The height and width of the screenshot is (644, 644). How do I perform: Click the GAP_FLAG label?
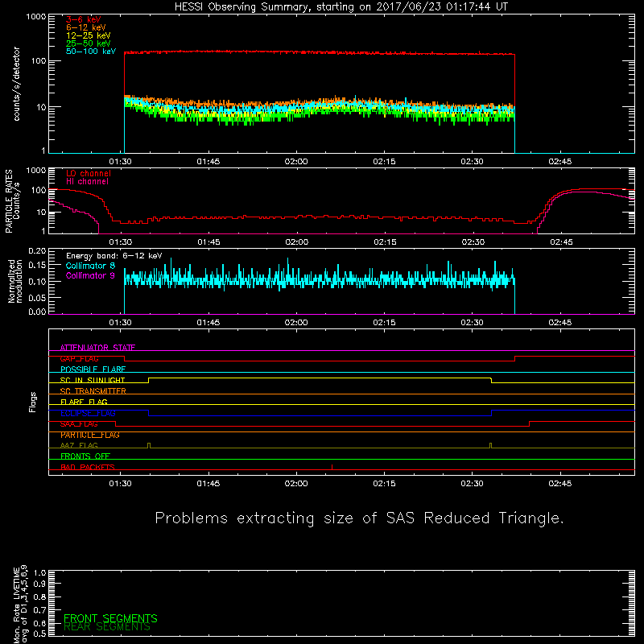[79, 358]
